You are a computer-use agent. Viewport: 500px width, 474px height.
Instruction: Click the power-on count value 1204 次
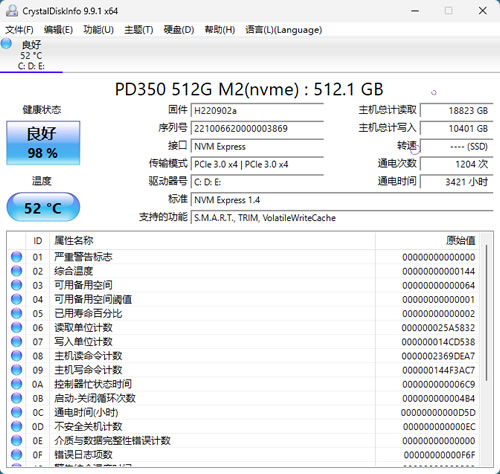(457, 164)
